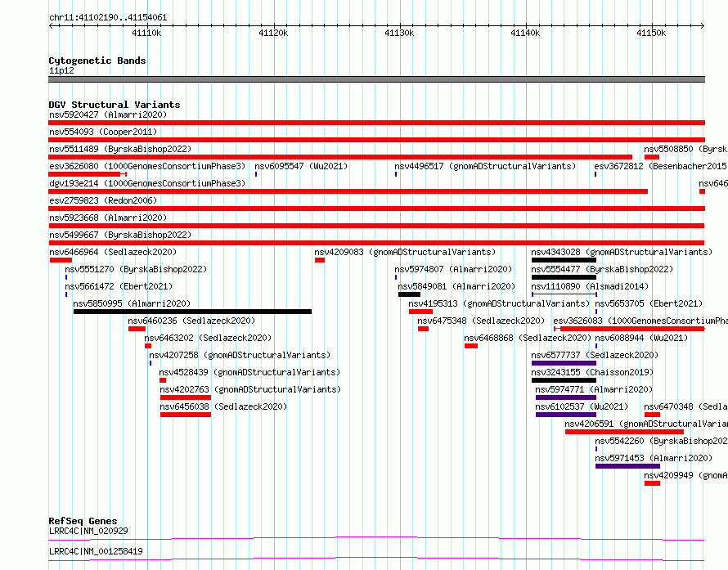Click the red bar under nsv4206591

624,432
